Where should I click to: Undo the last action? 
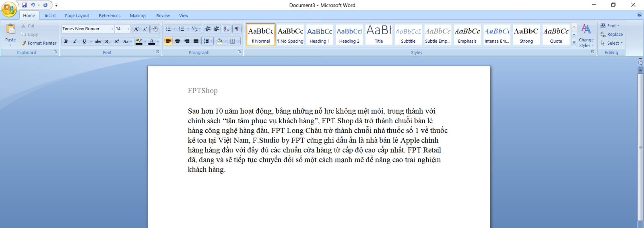click(33, 5)
